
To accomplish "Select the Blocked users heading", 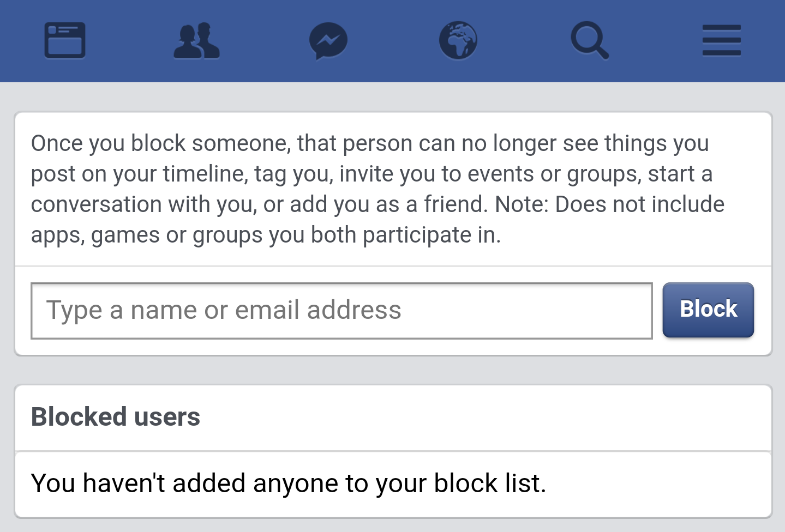I will pyautogui.click(x=116, y=417).
